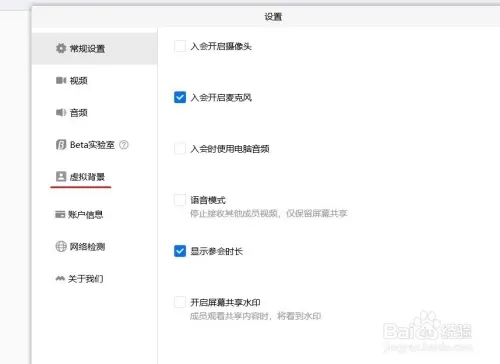The image size is (500, 364).
Task: Open the 关于我们 tab
Action: tap(95, 278)
